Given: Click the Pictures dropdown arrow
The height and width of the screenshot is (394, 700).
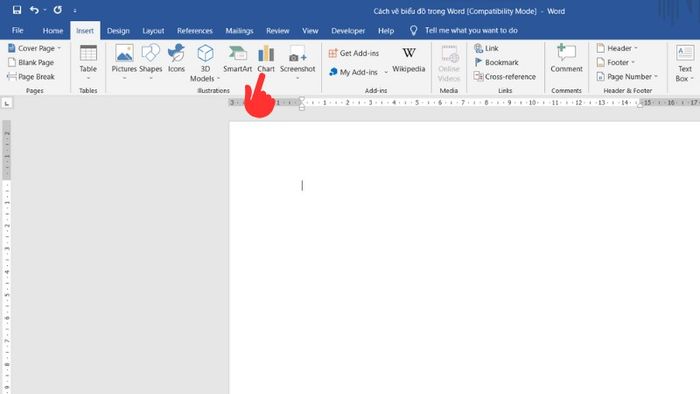Looking at the screenshot, I should pyautogui.click(x=124, y=79).
